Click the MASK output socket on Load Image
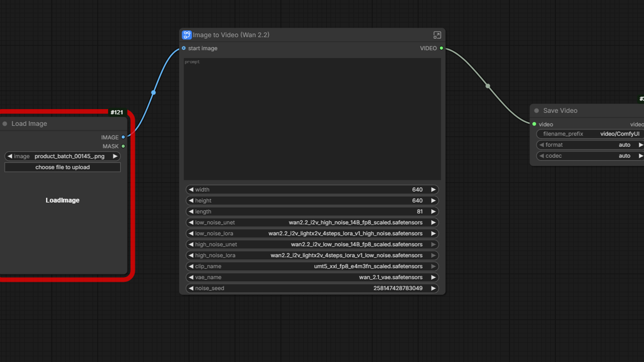 coord(123,146)
